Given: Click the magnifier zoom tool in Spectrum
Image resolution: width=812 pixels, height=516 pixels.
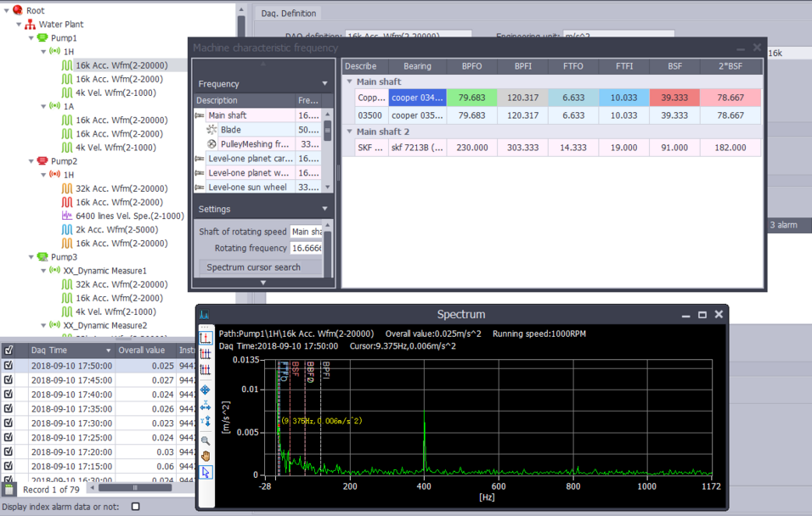Looking at the screenshot, I should (x=206, y=441).
